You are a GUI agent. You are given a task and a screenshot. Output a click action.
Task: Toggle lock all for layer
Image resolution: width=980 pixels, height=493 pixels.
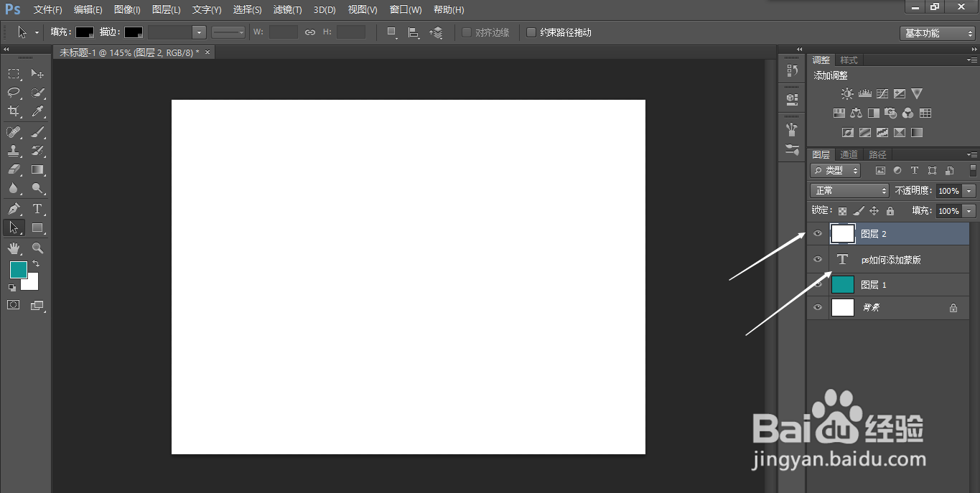pyautogui.click(x=890, y=211)
